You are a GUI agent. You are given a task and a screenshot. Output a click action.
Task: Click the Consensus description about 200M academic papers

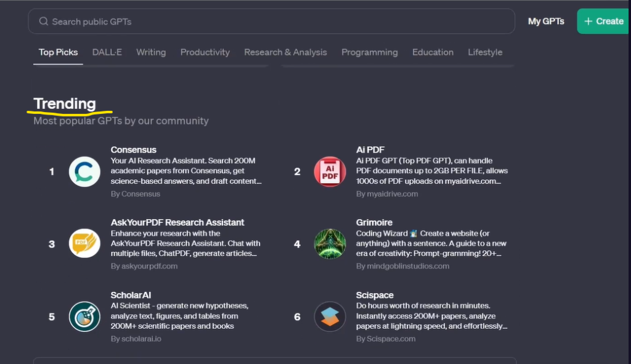click(186, 171)
